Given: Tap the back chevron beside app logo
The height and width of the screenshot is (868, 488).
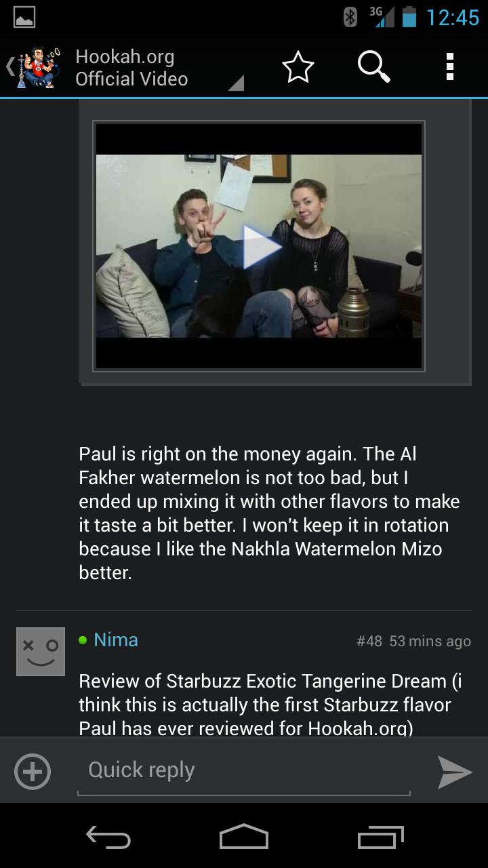Looking at the screenshot, I should click(9, 67).
